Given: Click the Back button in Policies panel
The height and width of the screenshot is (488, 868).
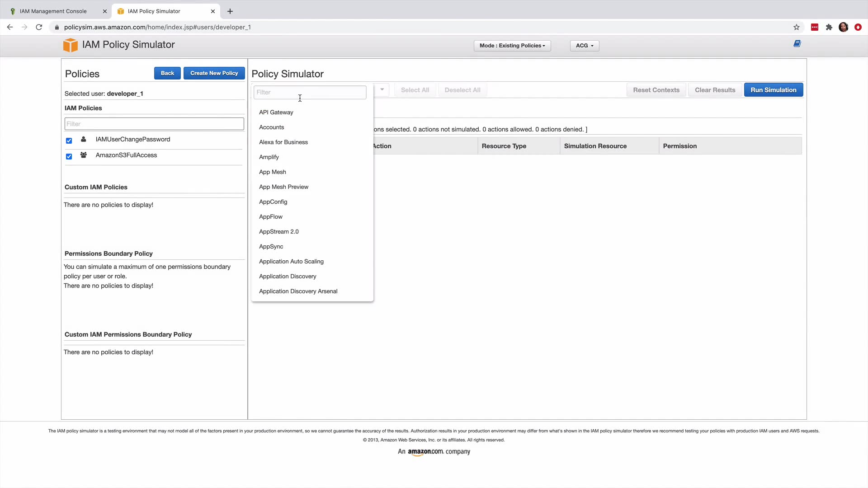Looking at the screenshot, I should point(167,73).
